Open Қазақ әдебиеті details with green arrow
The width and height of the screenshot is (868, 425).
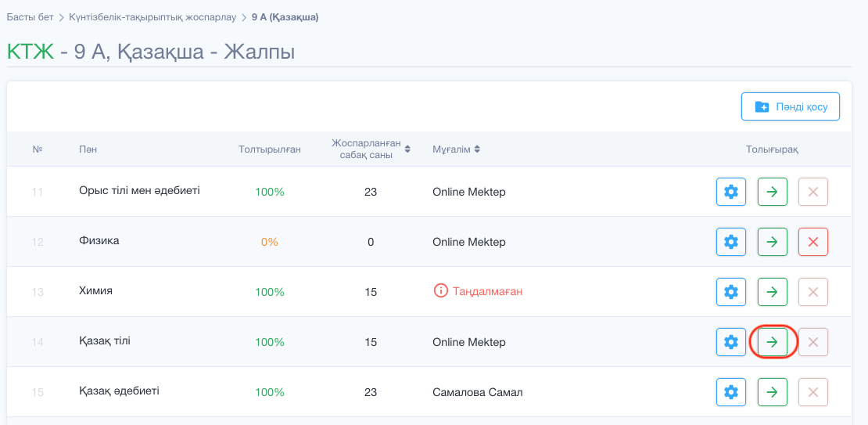click(773, 392)
